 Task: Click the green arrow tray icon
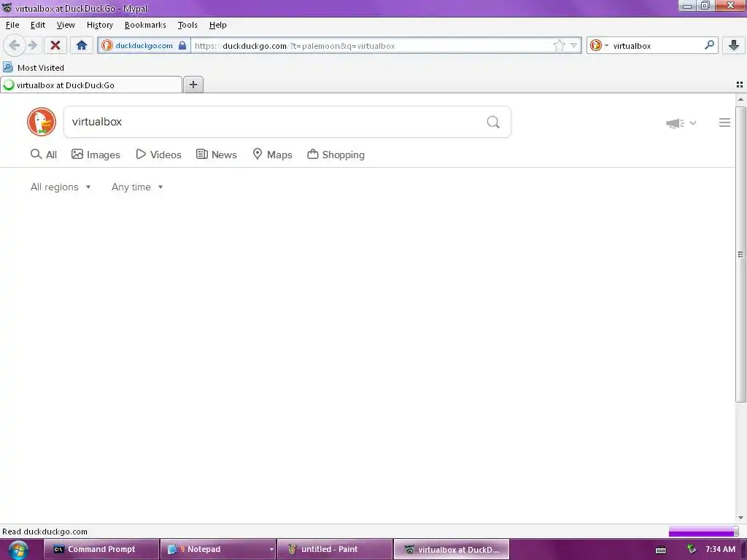tap(692, 549)
